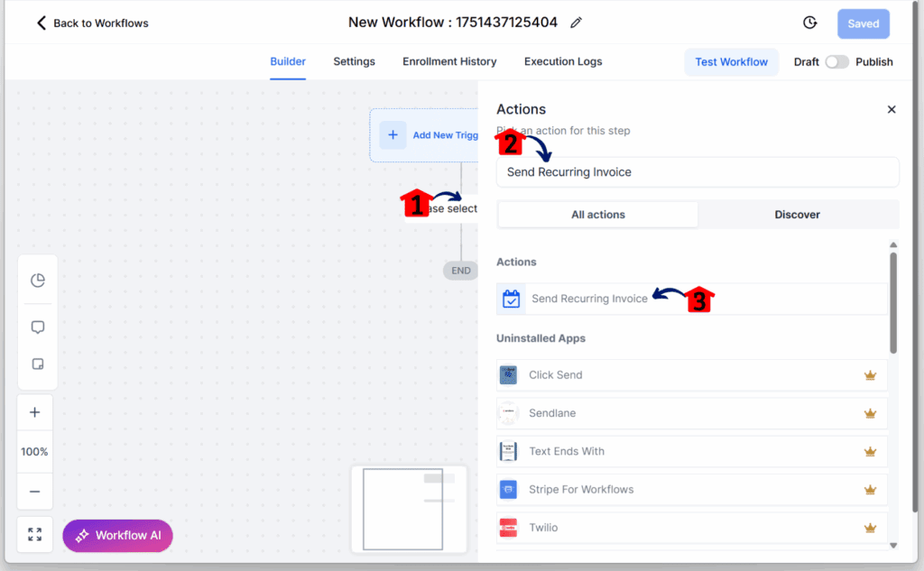The image size is (924, 571).
Task: Click the Back to Workflows arrow icon
Action: (x=42, y=23)
